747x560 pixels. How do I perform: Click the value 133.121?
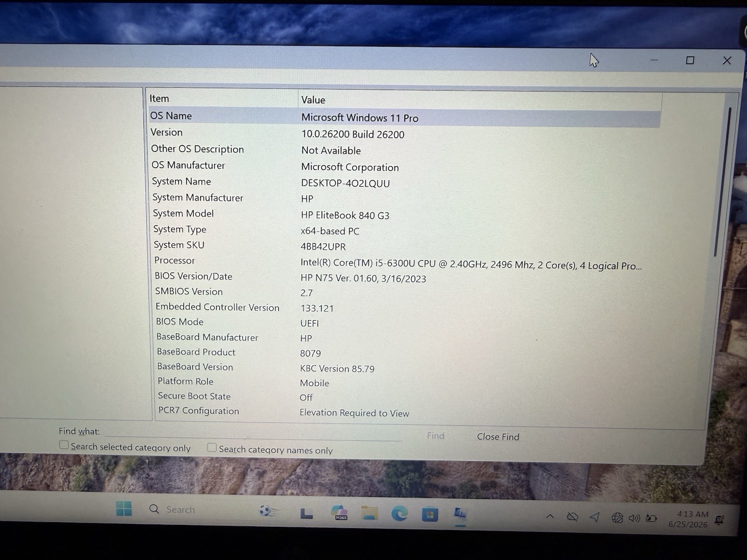coord(317,308)
